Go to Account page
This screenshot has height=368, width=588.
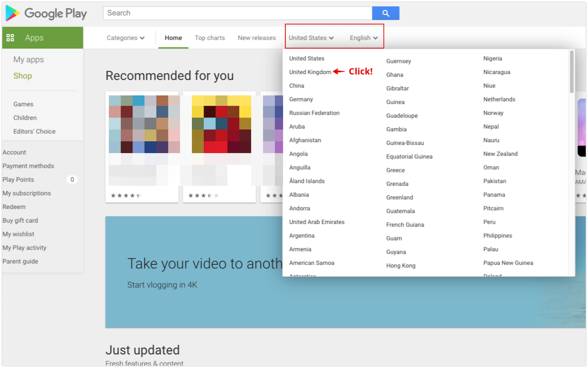click(x=14, y=152)
